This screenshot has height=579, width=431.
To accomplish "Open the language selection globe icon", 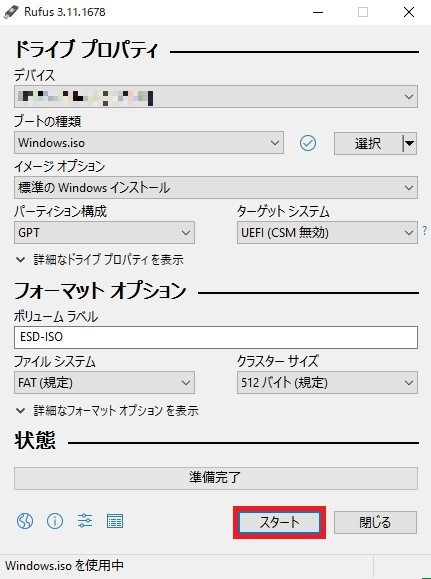I will click(x=25, y=521).
